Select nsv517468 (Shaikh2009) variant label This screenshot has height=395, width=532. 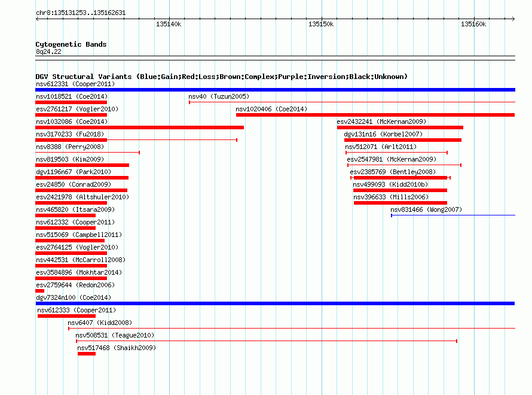click(x=117, y=348)
